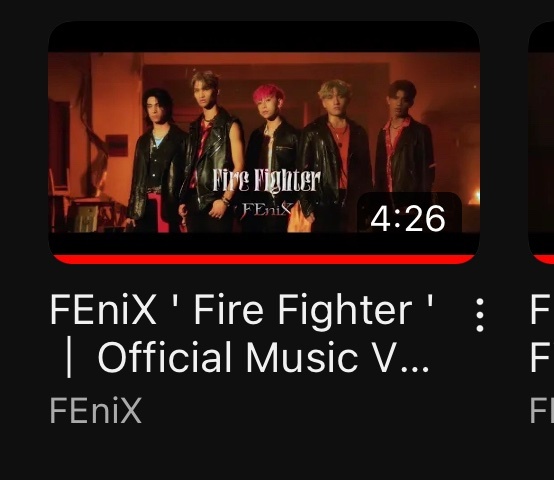554x480 pixels.
Task: Click the FEniX logo text inside the thumbnail
Action: tap(267, 211)
